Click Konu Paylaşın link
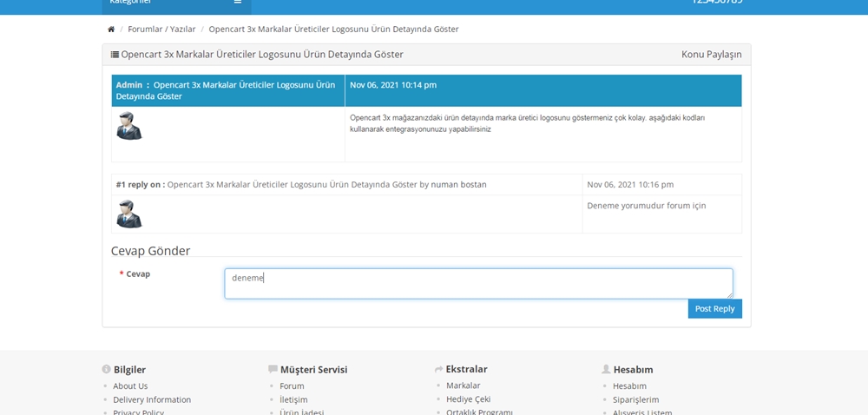Image resolution: width=868 pixels, height=415 pixels. (712, 55)
